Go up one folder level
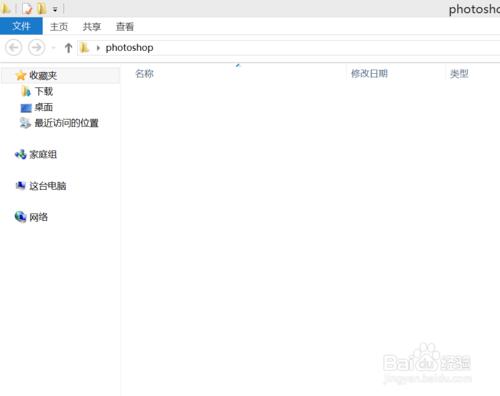The height and width of the screenshot is (396, 500). point(68,48)
